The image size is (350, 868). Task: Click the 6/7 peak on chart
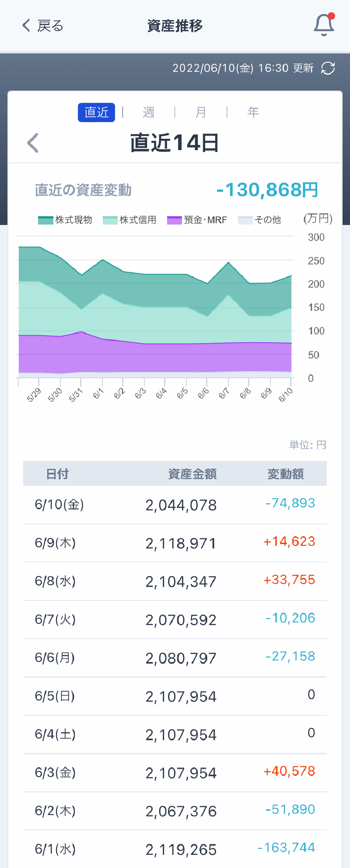coord(228,263)
